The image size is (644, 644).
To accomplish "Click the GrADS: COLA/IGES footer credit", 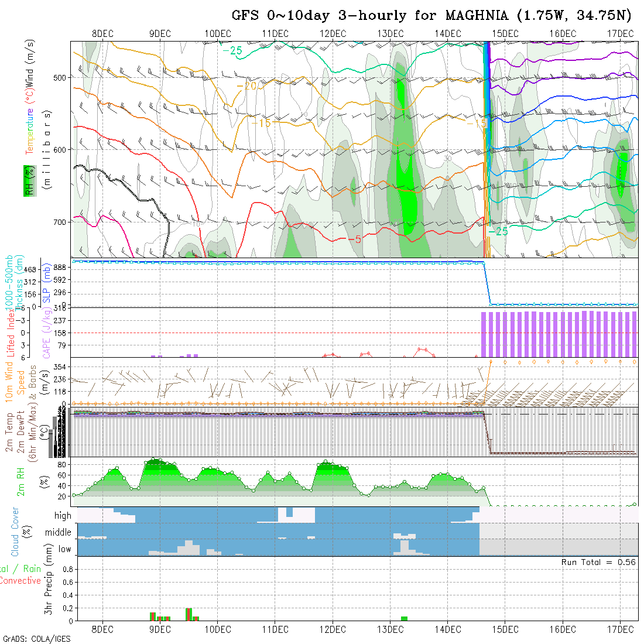I will pos(36,639).
